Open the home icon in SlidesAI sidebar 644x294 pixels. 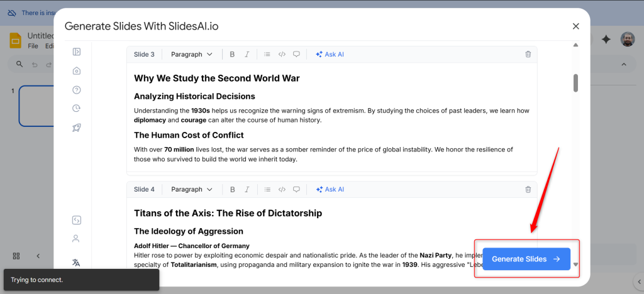pyautogui.click(x=76, y=71)
